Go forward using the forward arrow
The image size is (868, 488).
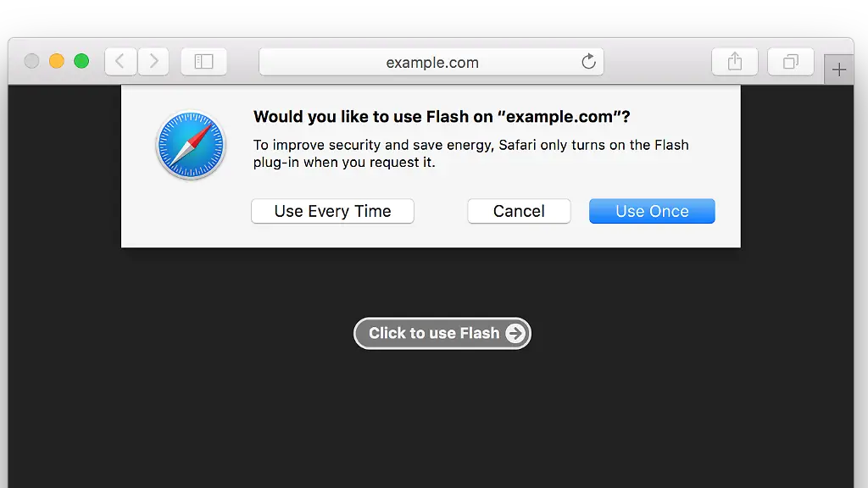(x=154, y=61)
